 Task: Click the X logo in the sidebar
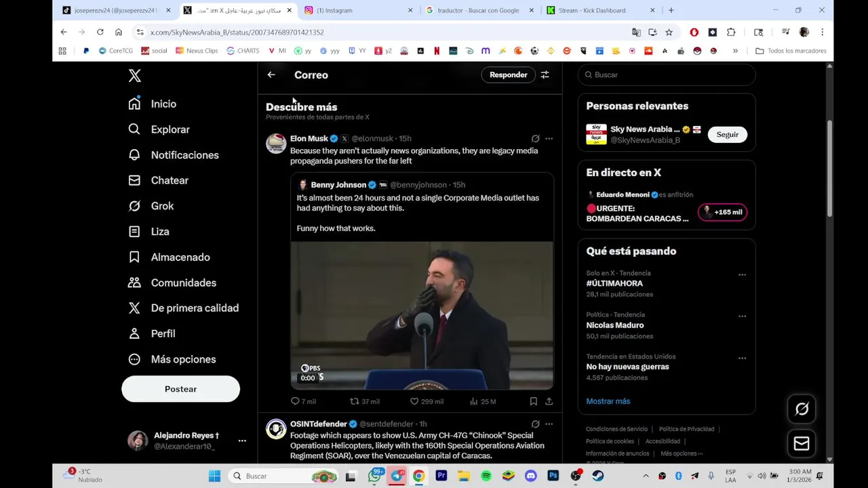(134, 76)
